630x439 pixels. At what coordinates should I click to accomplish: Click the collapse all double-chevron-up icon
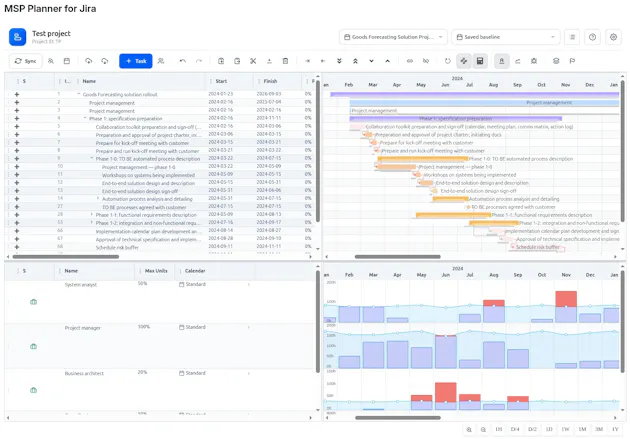355,61
